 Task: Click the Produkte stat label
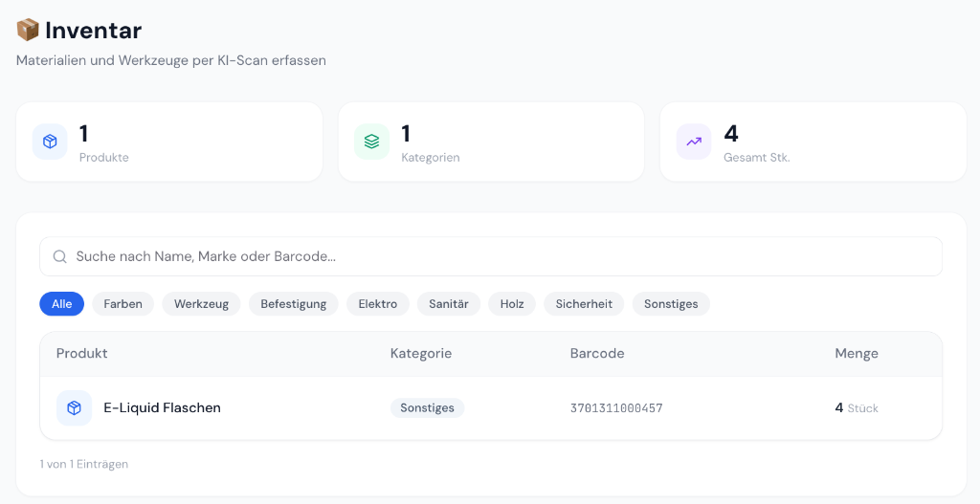103,158
